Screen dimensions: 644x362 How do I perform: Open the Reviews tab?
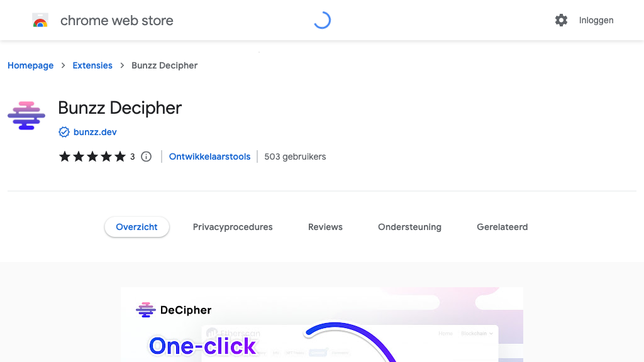click(325, 227)
